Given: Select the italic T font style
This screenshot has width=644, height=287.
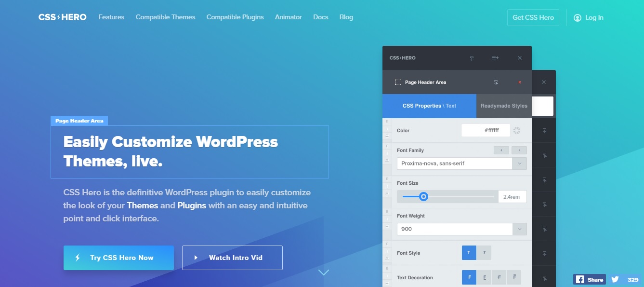Looking at the screenshot, I should (x=484, y=253).
